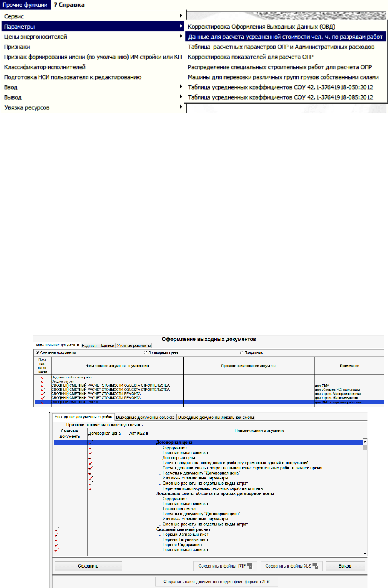Click the note 'для строек Жилкоммунхоза'
The image size is (388, 588).
(x=336, y=398)
